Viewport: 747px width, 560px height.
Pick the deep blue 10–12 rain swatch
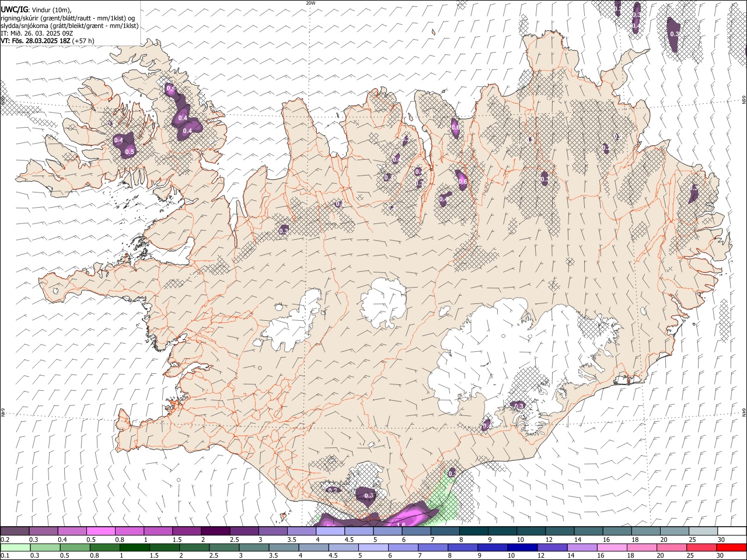(522, 547)
